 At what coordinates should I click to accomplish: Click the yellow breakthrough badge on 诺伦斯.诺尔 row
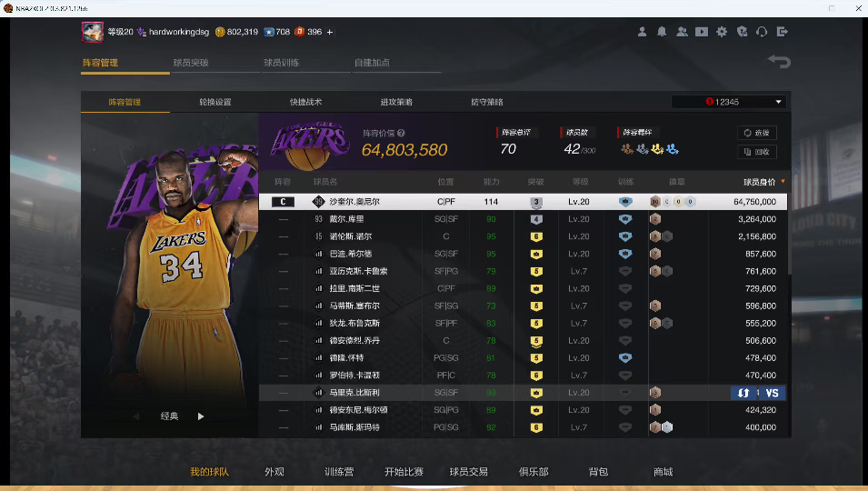[x=536, y=236]
